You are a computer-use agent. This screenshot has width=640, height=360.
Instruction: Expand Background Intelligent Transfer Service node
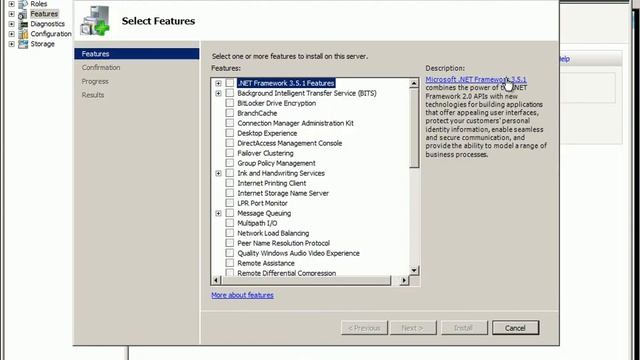[218, 93]
